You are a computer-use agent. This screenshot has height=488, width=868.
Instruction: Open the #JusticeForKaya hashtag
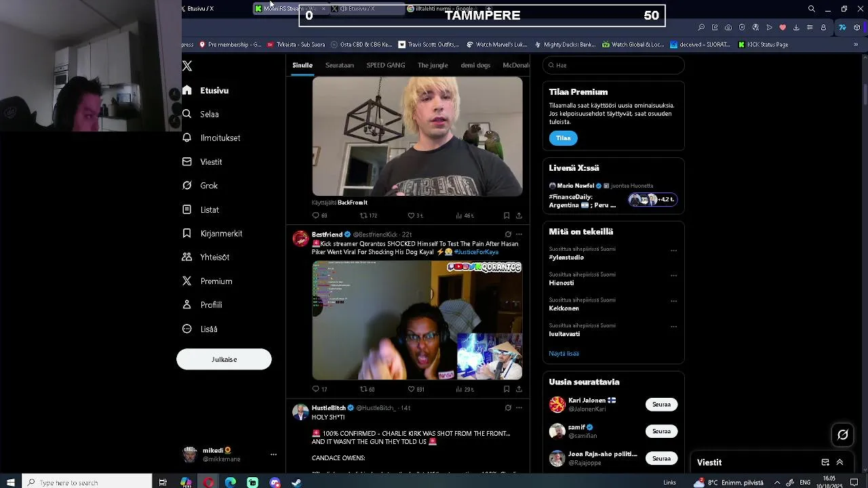476,252
